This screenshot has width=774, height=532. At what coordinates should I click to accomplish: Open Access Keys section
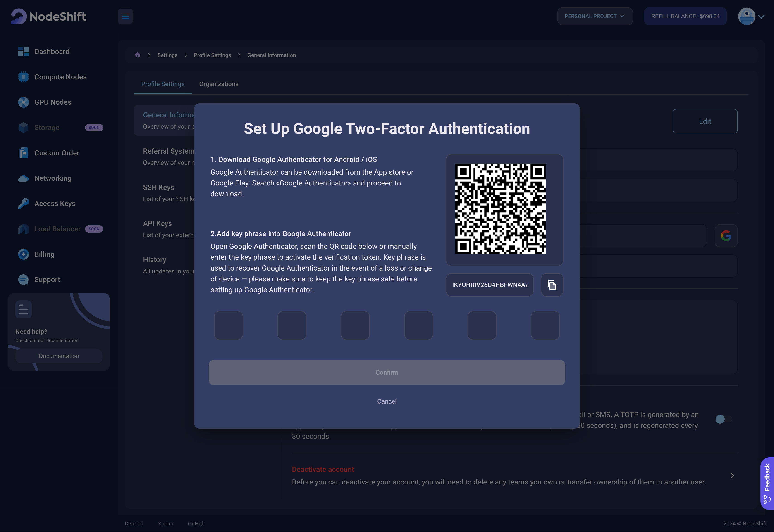[x=47, y=204]
